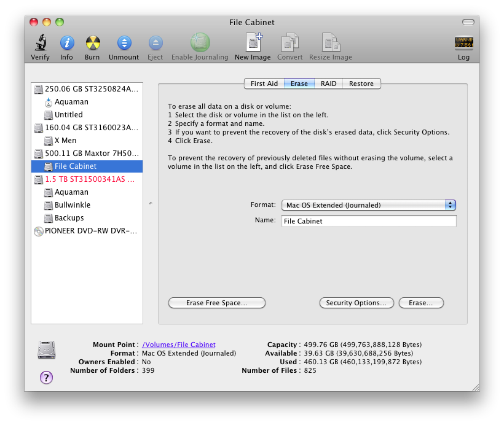This screenshot has width=504, height=425.
Task: Select the X Men volume
Action: click(87, 141)
